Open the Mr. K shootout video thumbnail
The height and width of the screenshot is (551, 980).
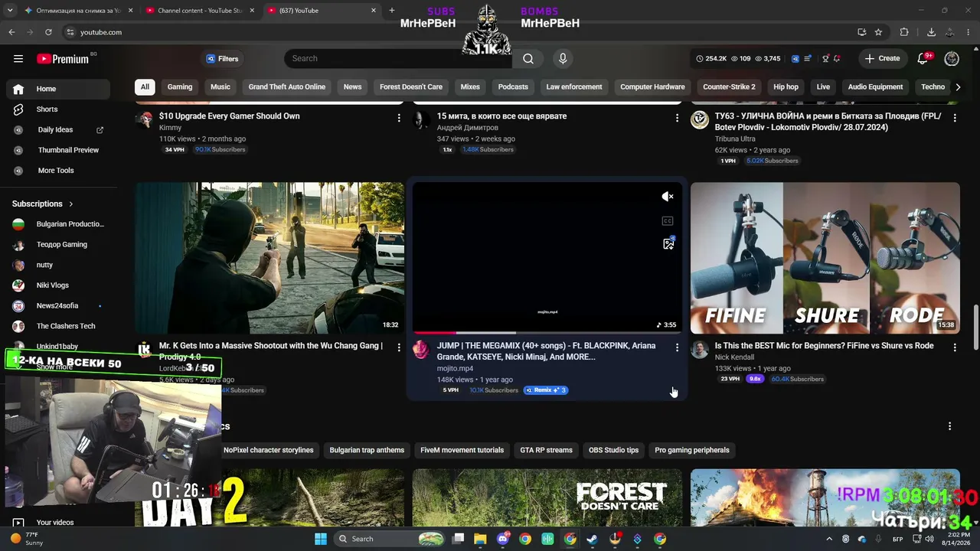(269, 258)
